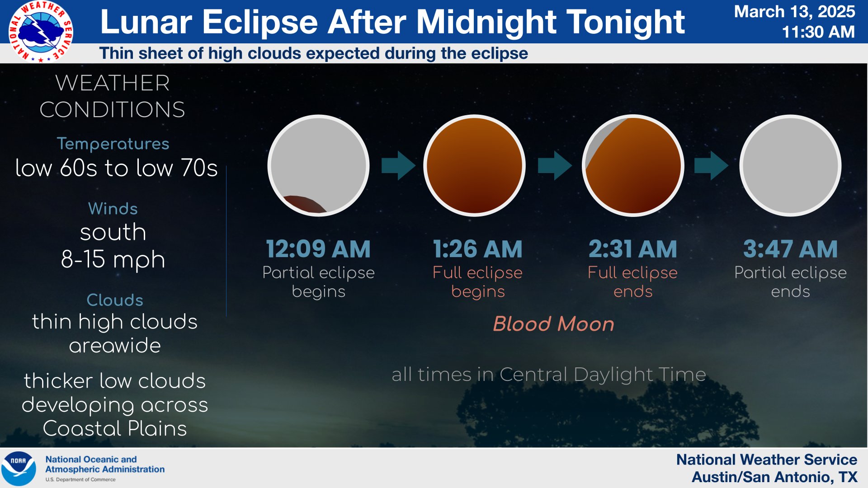
Task: Click the Winds heading
Action: [x=113, y=209]
